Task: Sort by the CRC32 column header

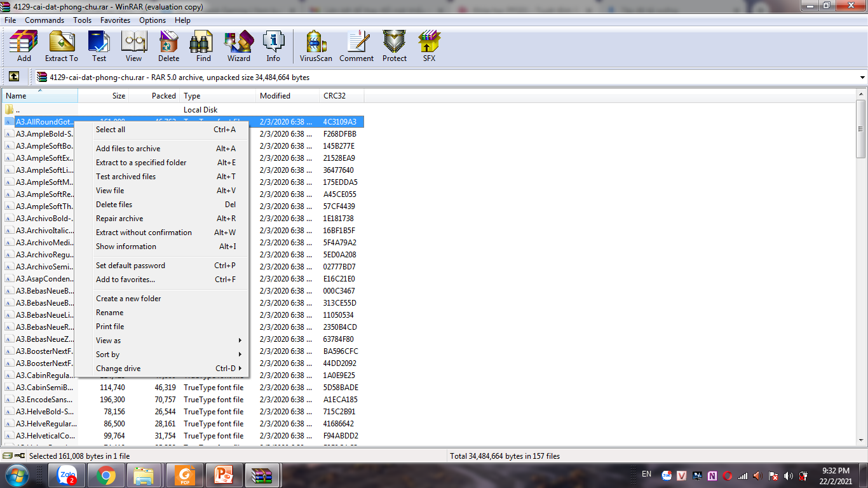Action: click(x=342, y=96)
